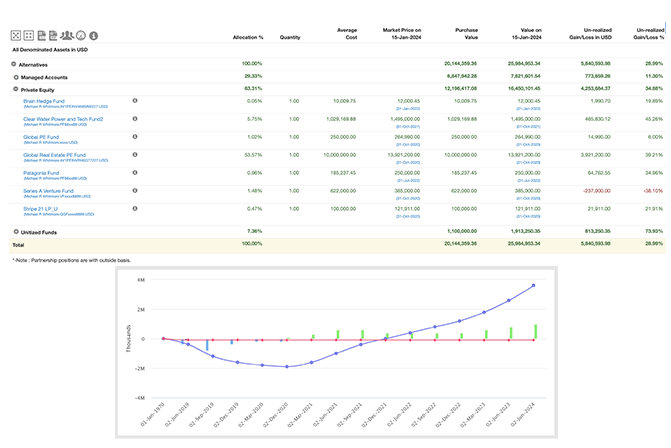Viewport: 671px width, 448px height.
Task: Click the people group icon in the toolbar
Action: [x=66, y=35]
